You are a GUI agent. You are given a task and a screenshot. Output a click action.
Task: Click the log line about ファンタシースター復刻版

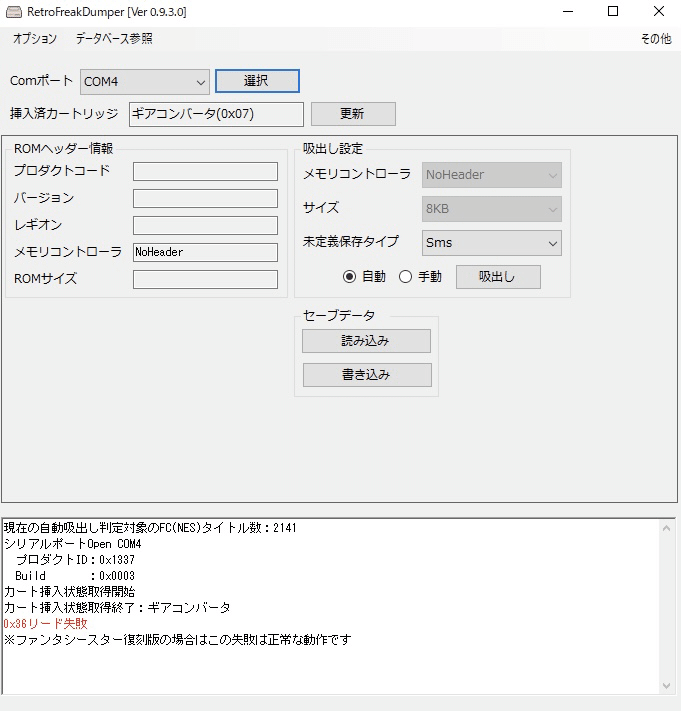178,639
